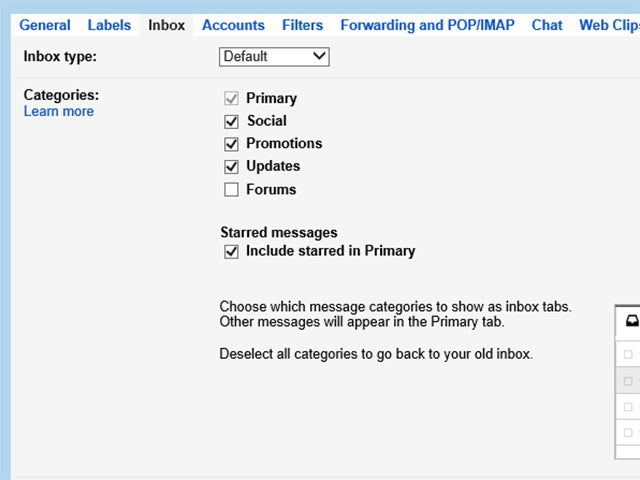Tick the first row checkbox in the inbox preview

click(628, 354)
